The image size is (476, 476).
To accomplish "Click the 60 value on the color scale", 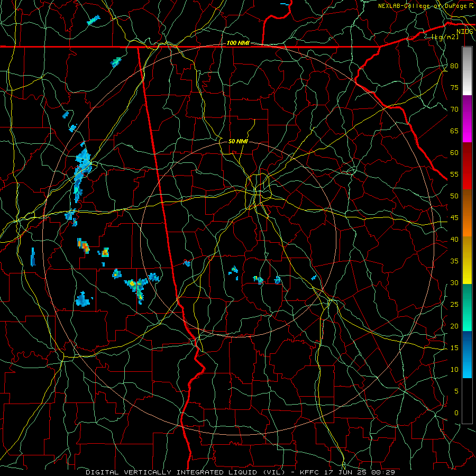I will click(454, 153).
